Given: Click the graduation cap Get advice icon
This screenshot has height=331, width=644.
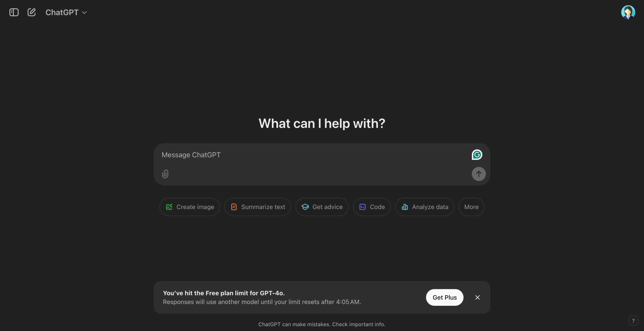Looking at the screenshot, I should [x=305, y=207].
